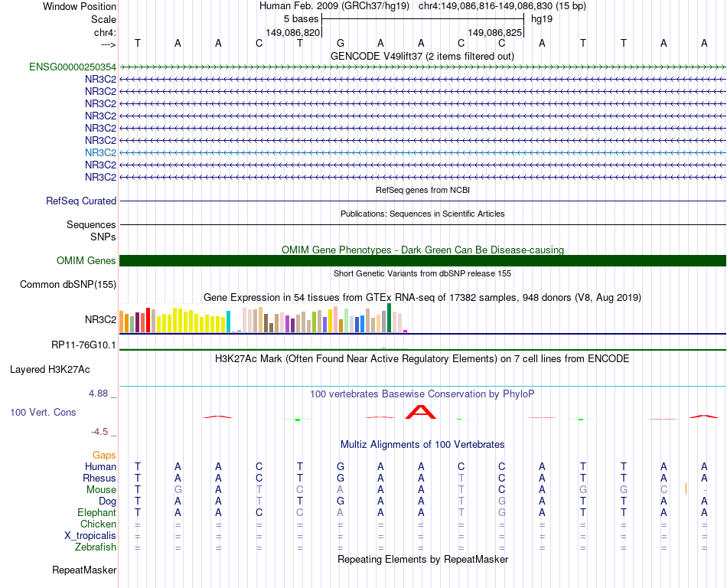Click the 4.88 PhyloP upper limit value
The height and width of the screenshot is (588, 727).
98,394
